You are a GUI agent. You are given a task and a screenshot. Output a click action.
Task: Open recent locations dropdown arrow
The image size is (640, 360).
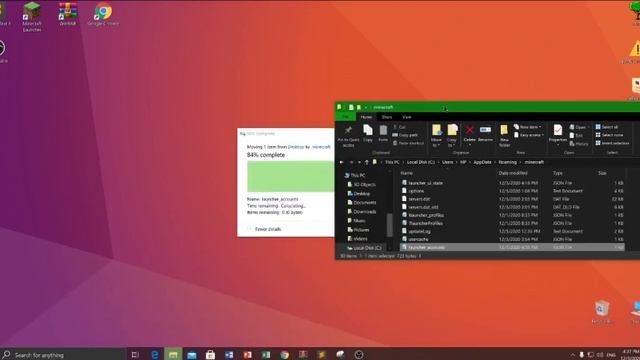(x=359, y=162)
